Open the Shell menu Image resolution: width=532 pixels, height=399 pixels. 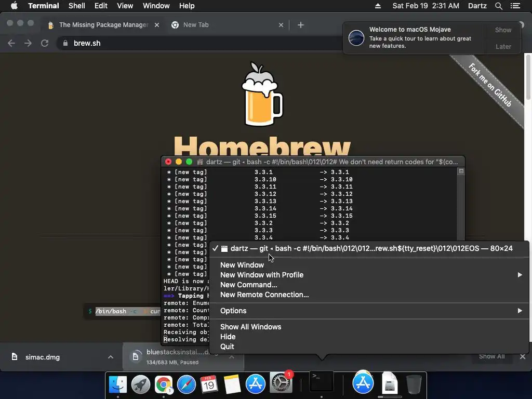pos(77,6)
